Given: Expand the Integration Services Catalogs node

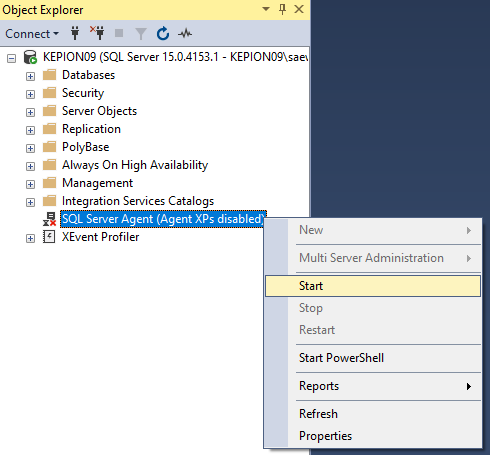Looking at the screenshot, I should point(30,202).
